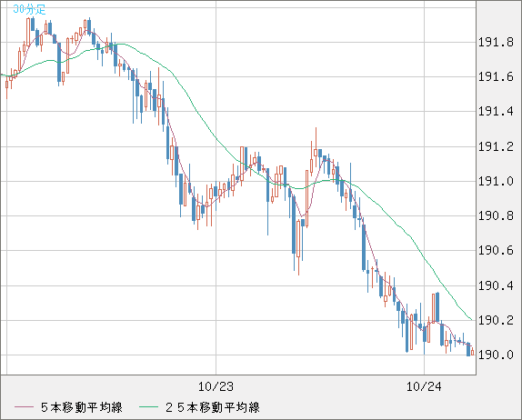The image size is (522, 420).
Task: Click the 190.8 price axis label
Action: click(x=496, y=215)
